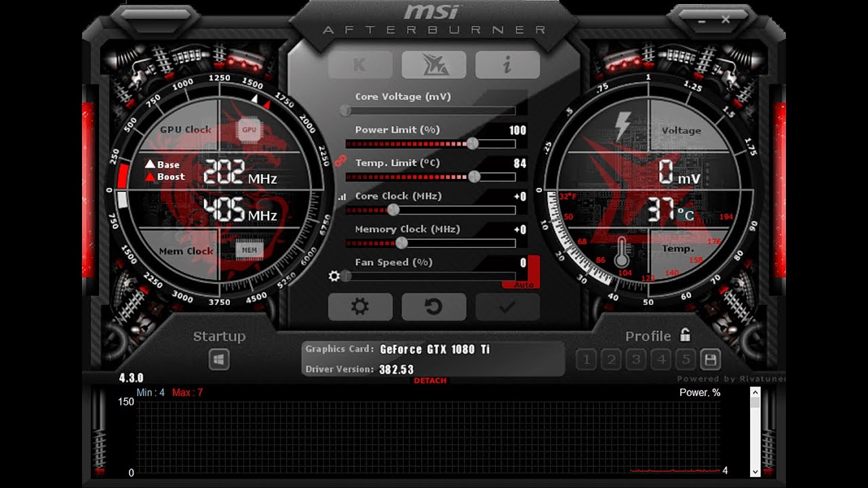This screenshot has height=488, width=868.
Task: Click the Fan Speed value 0
Action: (x=523, y=263)
